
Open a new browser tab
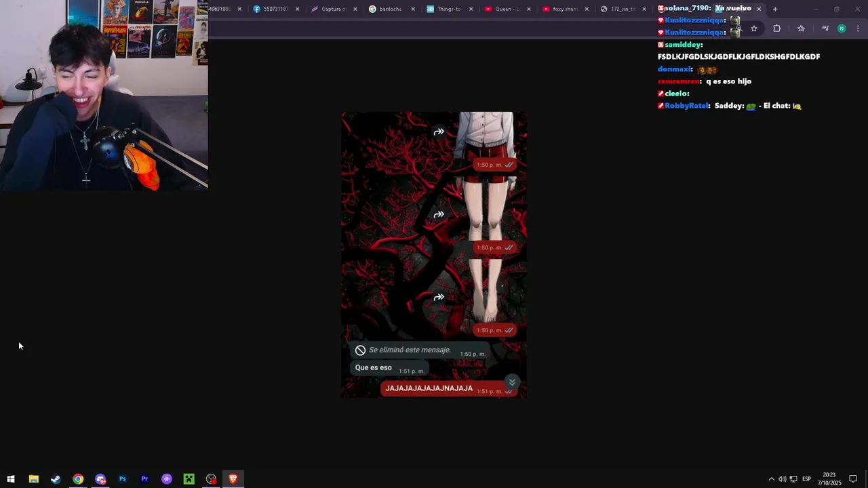point(775,9)
